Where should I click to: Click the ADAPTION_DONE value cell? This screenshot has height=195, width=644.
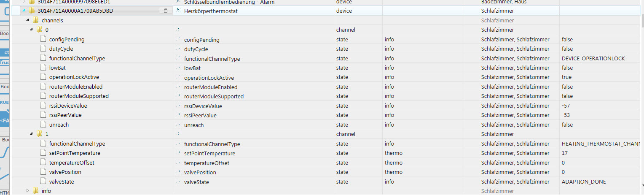pyautogui.click(x=584, y=181)
